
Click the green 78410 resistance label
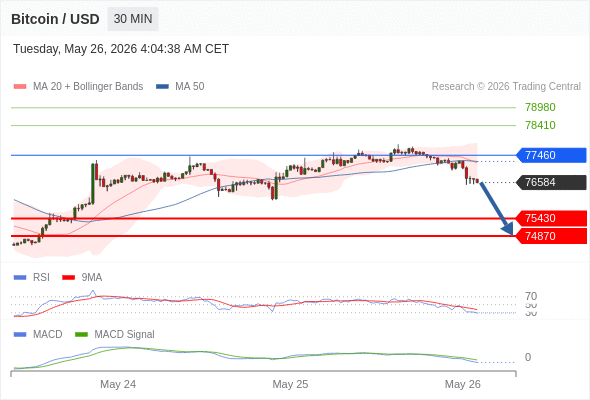(x=540, y=125)
